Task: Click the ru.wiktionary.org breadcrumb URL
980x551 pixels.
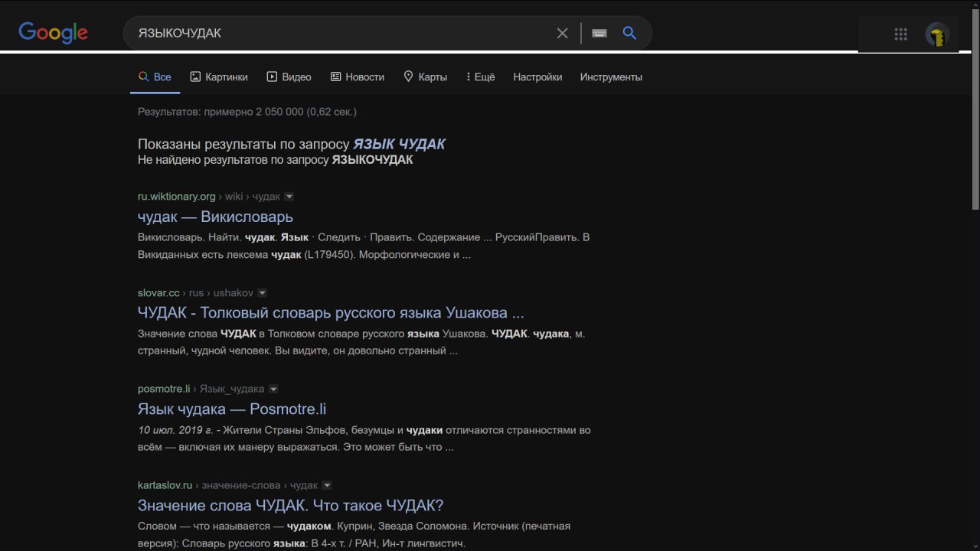Action: coord(209,197)
